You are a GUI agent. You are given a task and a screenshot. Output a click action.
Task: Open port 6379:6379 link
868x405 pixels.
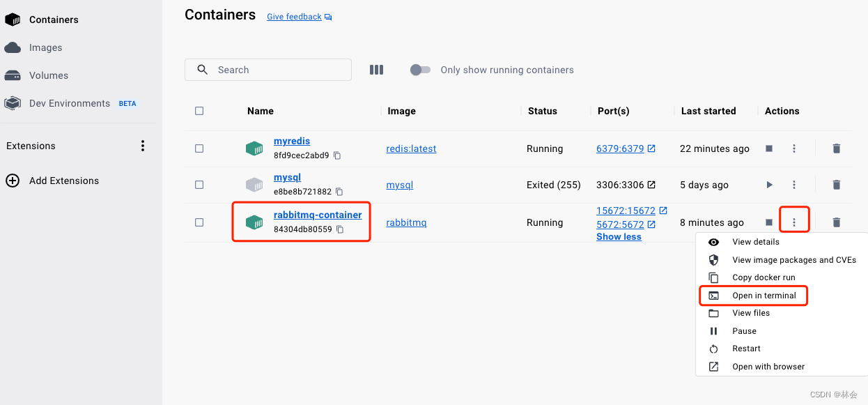coord(620,148)
